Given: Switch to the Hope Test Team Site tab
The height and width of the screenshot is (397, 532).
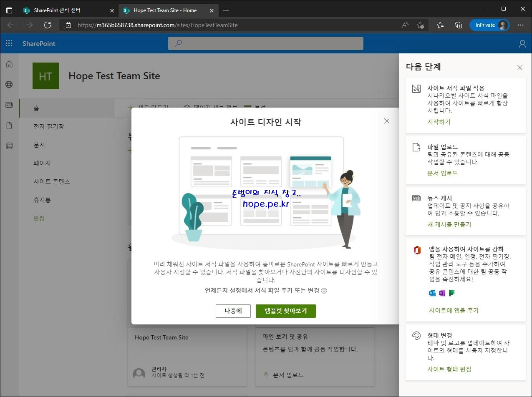Looking at the screenshot, I should (x=169, y=10).
